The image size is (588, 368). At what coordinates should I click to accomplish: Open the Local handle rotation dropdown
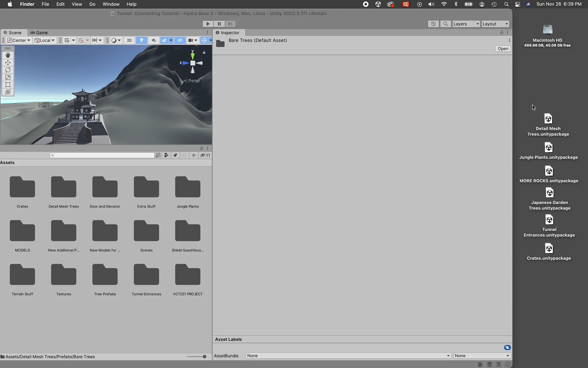[x=45, y=40]
